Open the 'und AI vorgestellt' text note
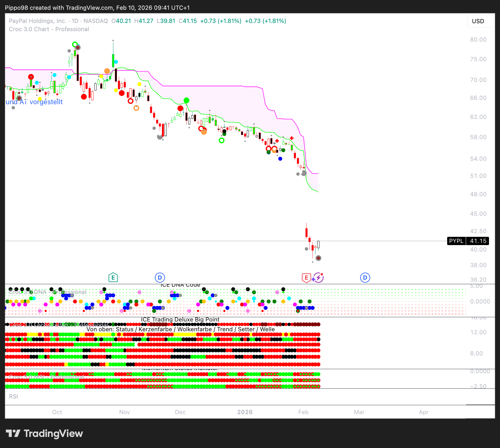Screen dimensions: 500x448 (x=34, y=102)
